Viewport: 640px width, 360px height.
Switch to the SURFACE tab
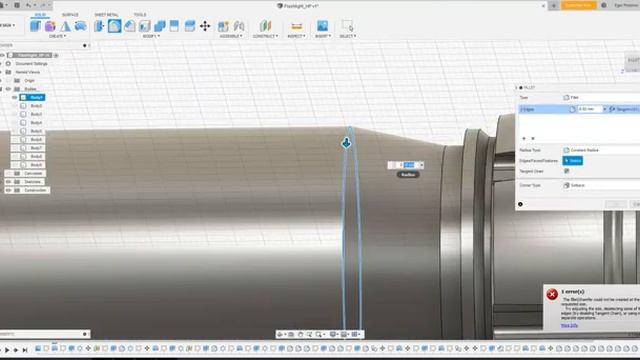[70, 15]
